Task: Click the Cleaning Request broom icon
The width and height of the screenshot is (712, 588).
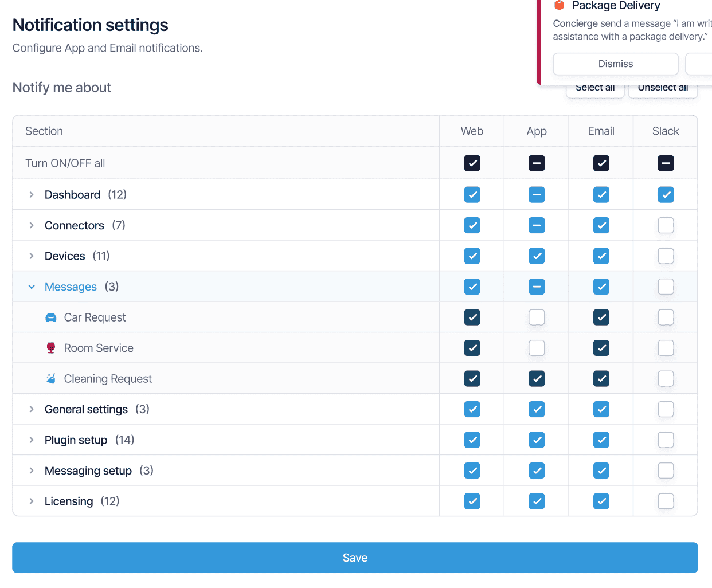Action: click(x=51, y=379)
